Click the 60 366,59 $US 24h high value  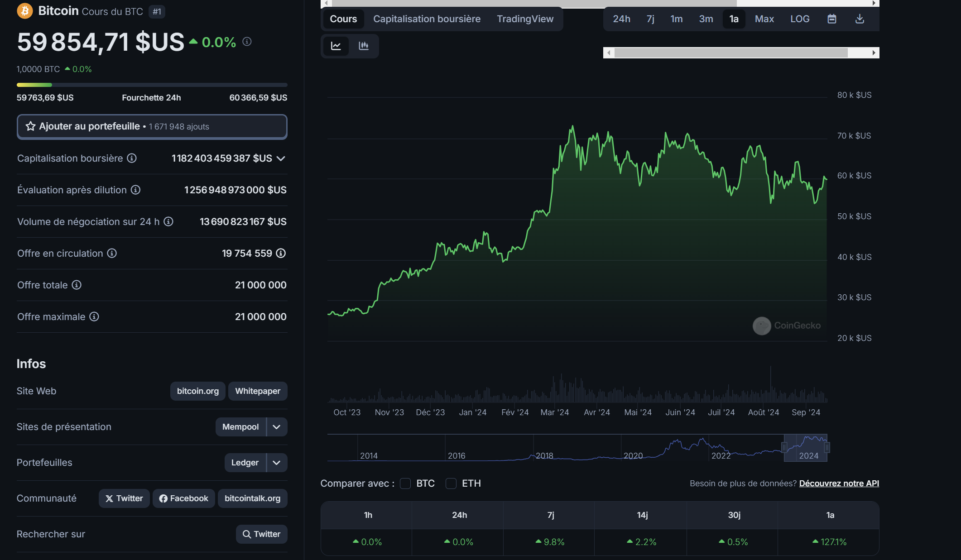pyautogui.click(x=258, y=98)
